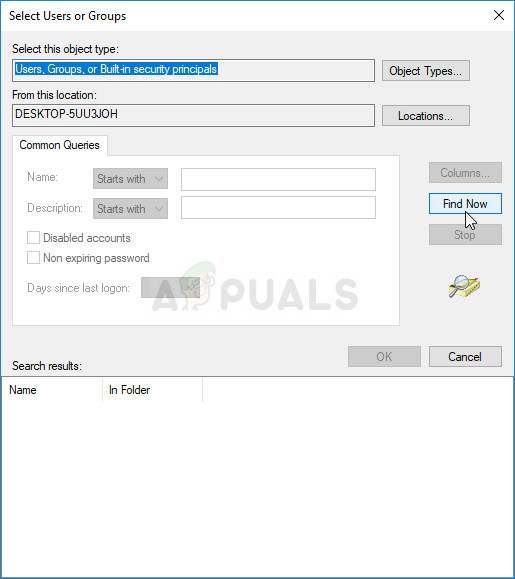Open the Name Starts with dropdown
515x579 pixels.
(130, 179)
